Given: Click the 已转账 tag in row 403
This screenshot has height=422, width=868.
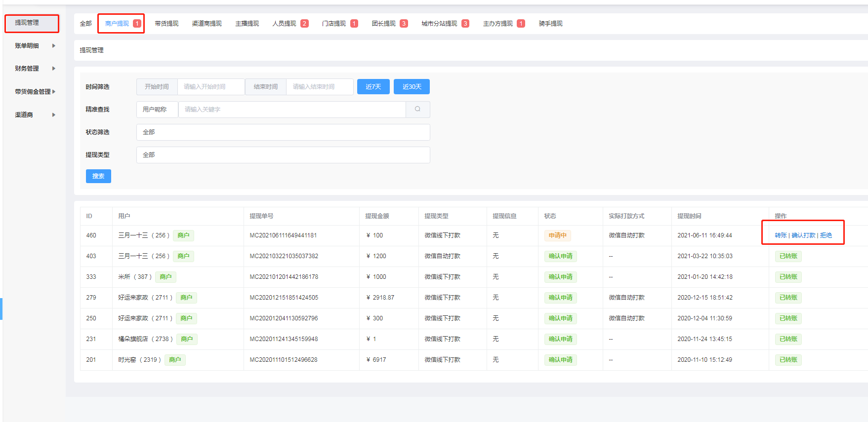Looking at the screenshot, I should (788, 256).
